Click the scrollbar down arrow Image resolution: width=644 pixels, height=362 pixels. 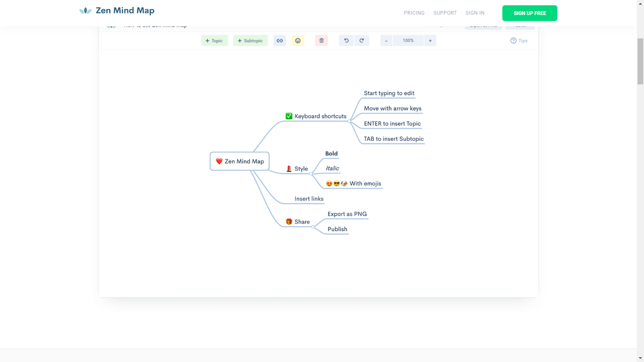click(640, 358)
